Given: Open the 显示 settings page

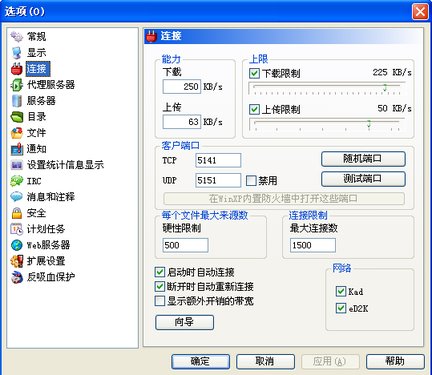Looking at the screenshot, I should [36, 53].
